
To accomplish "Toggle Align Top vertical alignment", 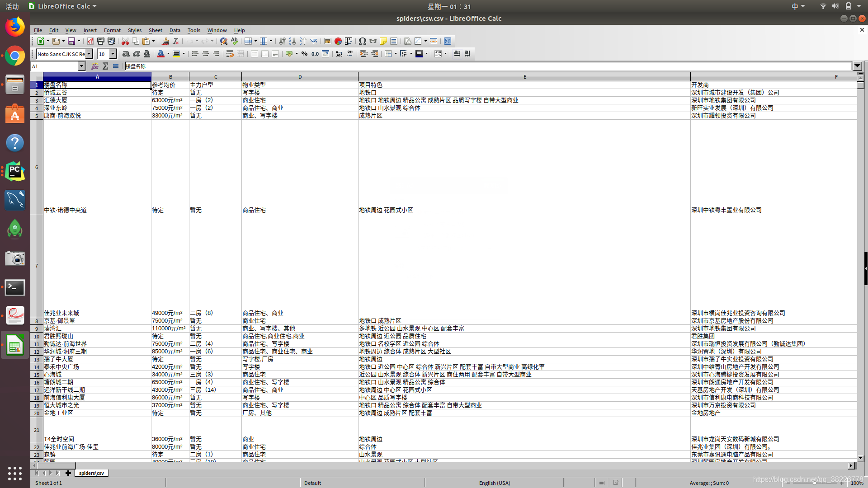I will pos(255,54).
